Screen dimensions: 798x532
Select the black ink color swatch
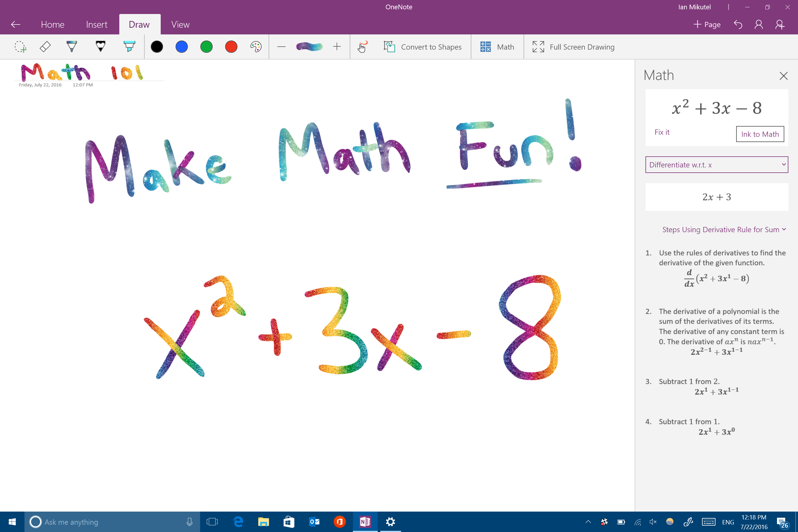tap(156, 47)
